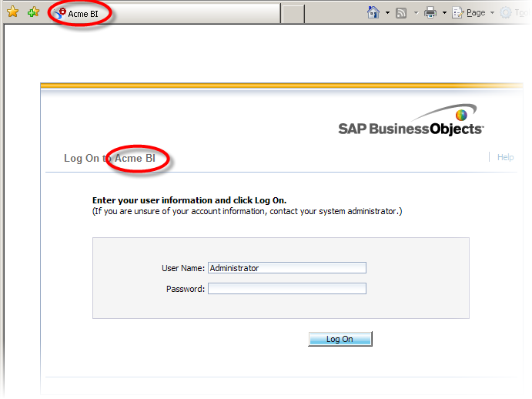Expand the Home button dropdown arrow
This screenshot has height=399, width=532.
point(387,13)
